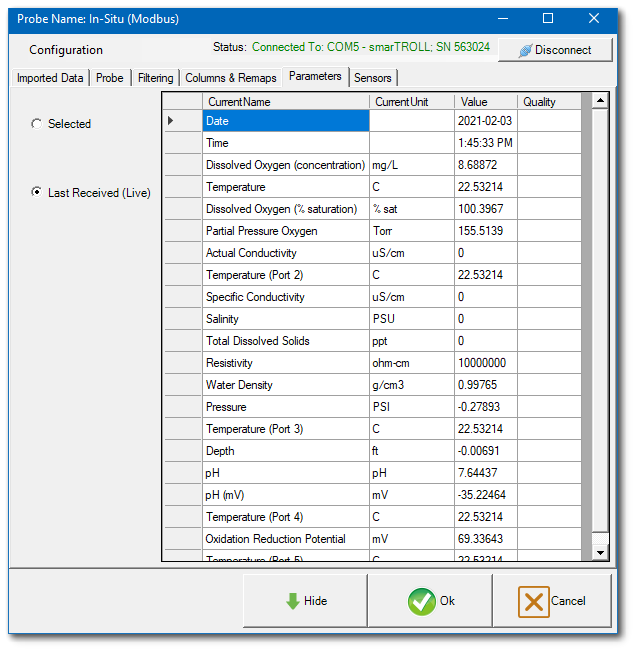This screenshot has height=650, width=634.
Task: Click the value '0.99765'
Action: click(486, 385)
